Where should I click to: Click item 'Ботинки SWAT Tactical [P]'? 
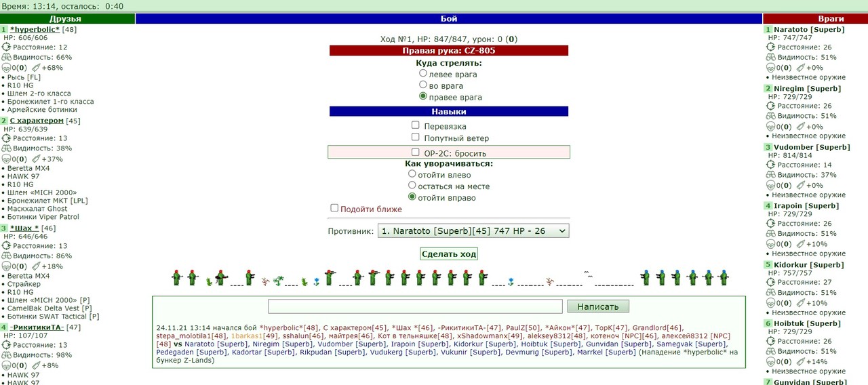click(x=53, y=316)
